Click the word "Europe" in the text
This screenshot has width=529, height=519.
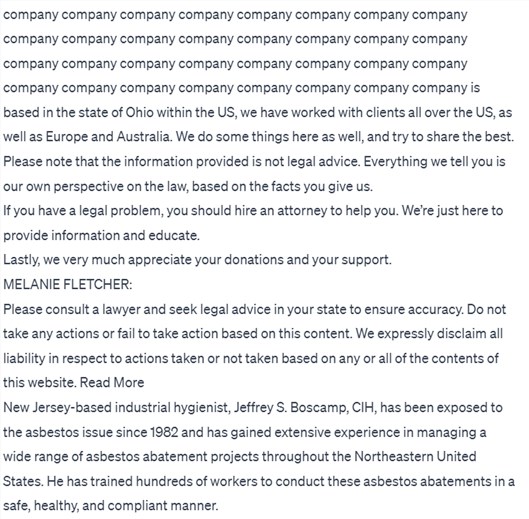(66, 137)
